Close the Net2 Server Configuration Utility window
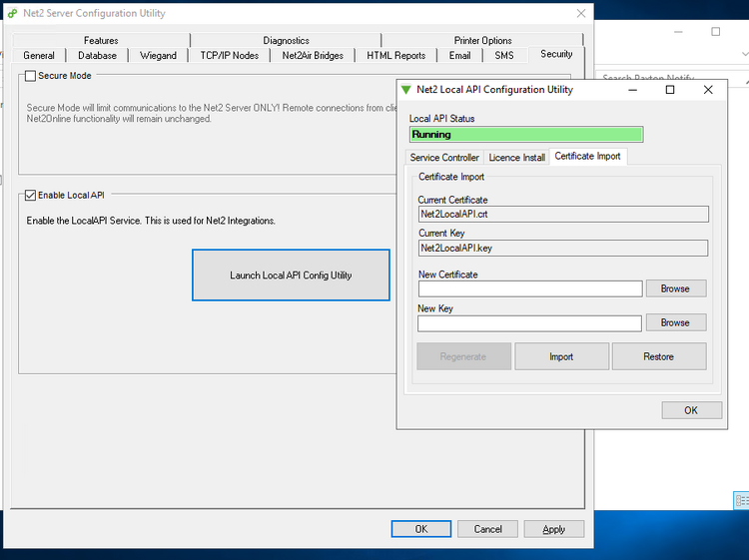Viewport: 749px width, 560px height. point(581,13)
